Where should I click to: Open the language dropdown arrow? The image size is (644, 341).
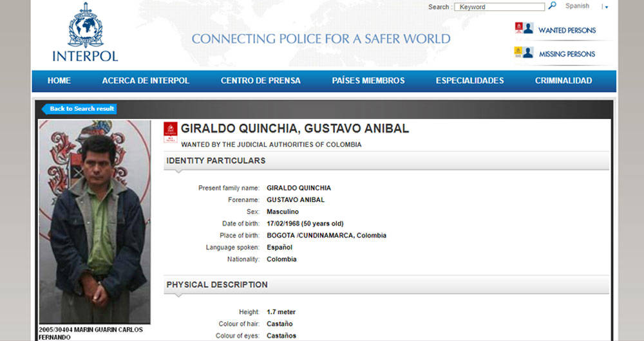(x=606, y=7)
